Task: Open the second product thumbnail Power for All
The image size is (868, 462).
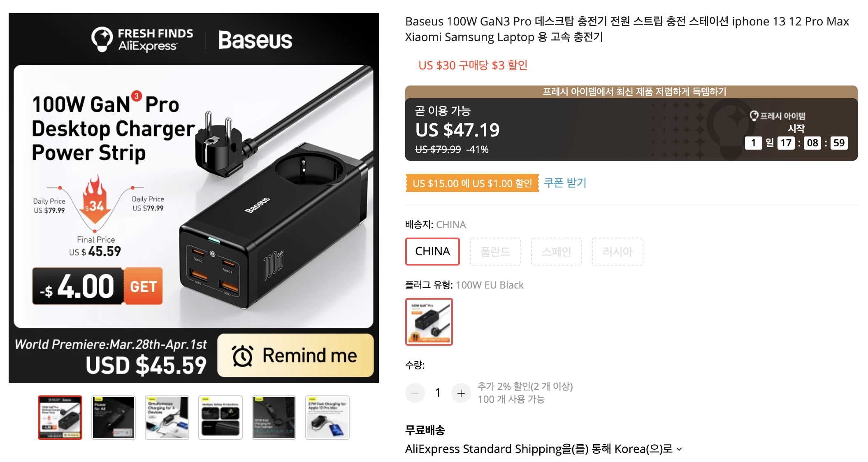Action: coord(114,418)
